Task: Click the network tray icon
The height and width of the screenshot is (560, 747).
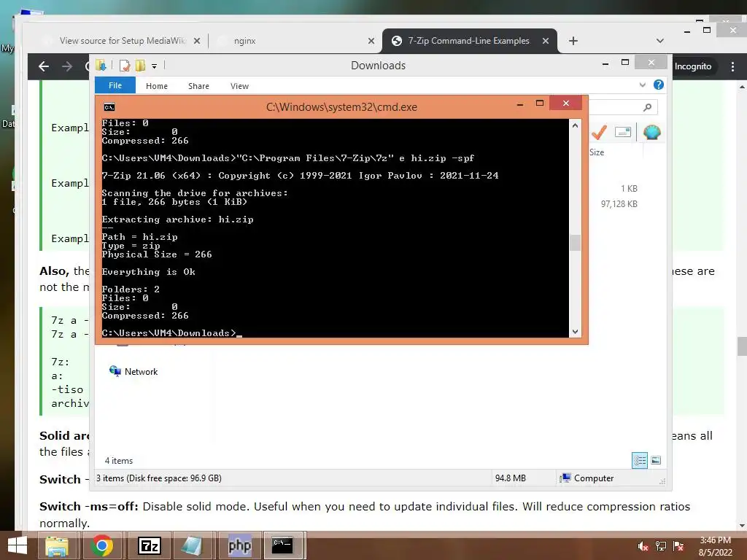Action: 661,546
